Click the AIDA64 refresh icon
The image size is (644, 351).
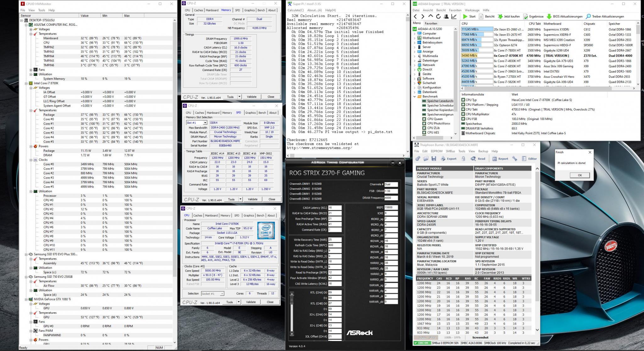coord(438,17)
